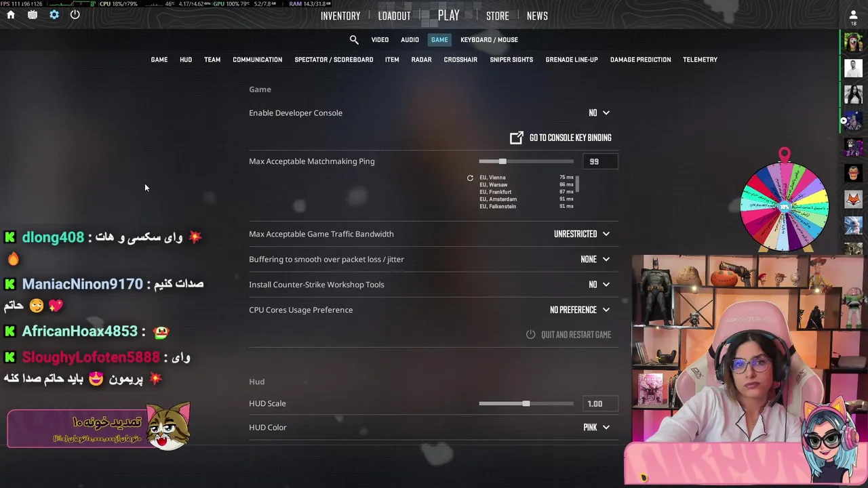The width and height of the screenshot is (868, 488).
Task: Expand Install Counter-Strike Workshop Tools dropdown
Action: click(x=599, y=285)
